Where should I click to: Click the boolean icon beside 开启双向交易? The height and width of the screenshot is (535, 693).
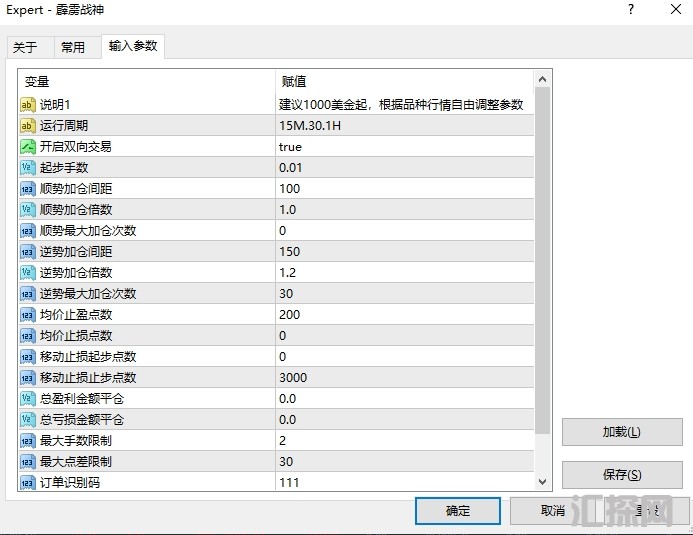click(x=28, y=147)
